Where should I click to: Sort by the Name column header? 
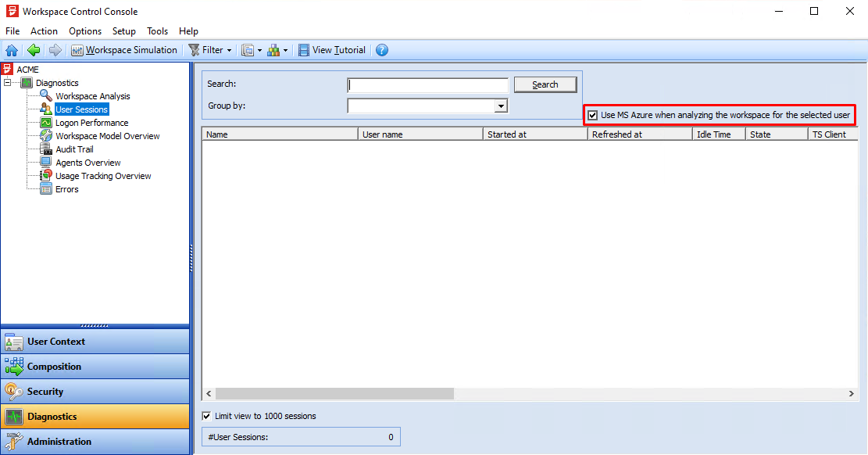pyautogui.click(x=280, y=134)
